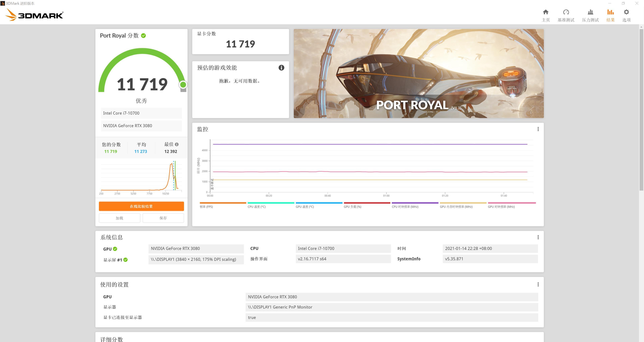Open the 监控 panel three-dot menu
The image size is (644, 342).
coord(538,129)
